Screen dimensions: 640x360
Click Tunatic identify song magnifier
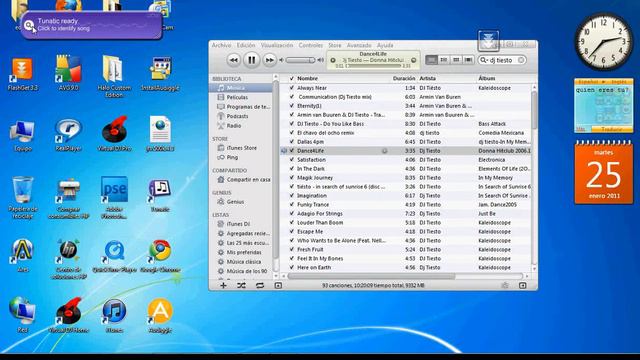[29, 26]
